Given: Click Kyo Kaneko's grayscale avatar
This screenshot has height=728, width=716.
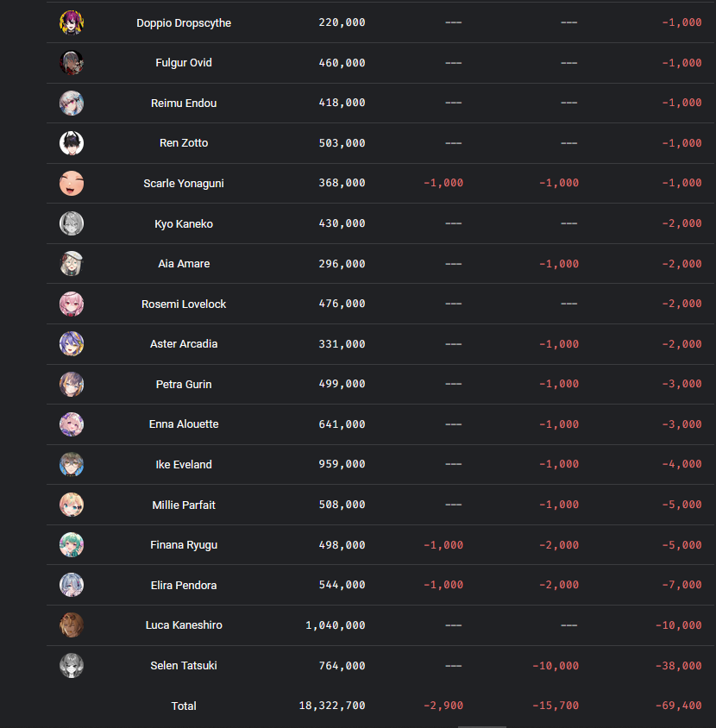Looking at the screenshot, I should (x=72, y=223).
